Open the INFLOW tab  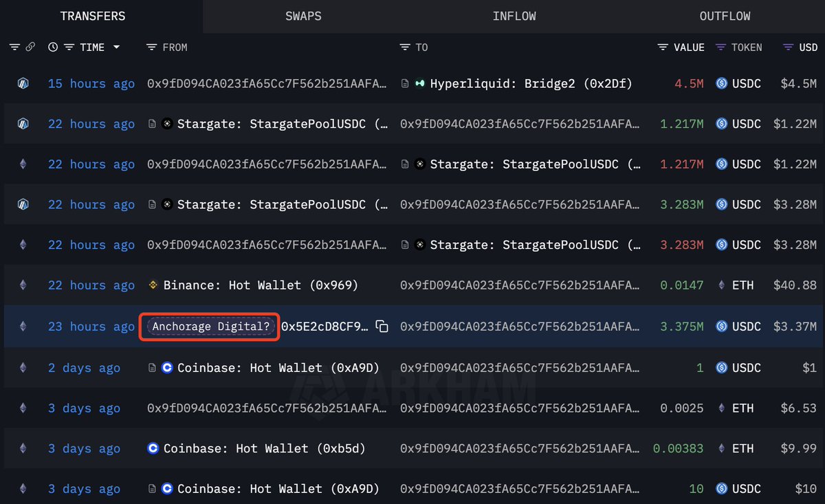(514, 16)
